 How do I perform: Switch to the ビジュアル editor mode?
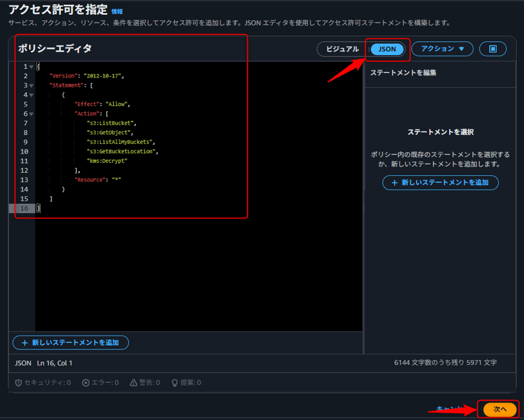click(342, 49)
